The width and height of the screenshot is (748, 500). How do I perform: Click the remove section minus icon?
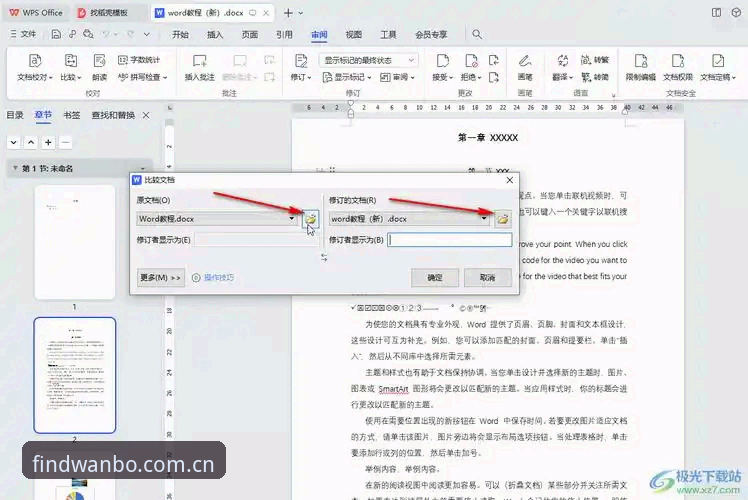pyautogui.click(x=66, y=142)
